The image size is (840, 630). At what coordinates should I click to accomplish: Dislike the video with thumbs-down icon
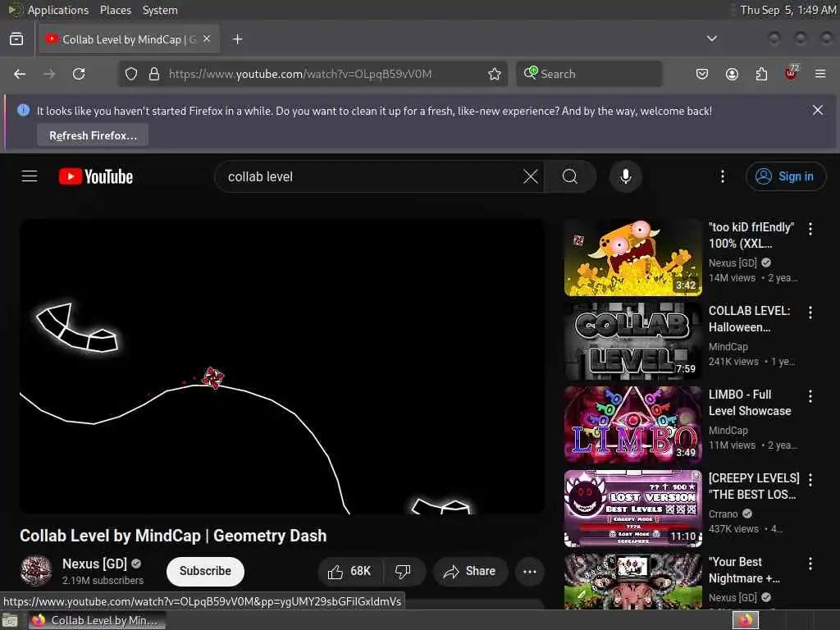(404, 571)
